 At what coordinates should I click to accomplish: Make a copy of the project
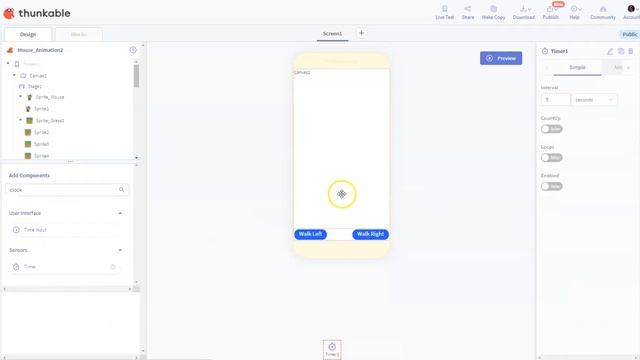(x=493, y=12)
